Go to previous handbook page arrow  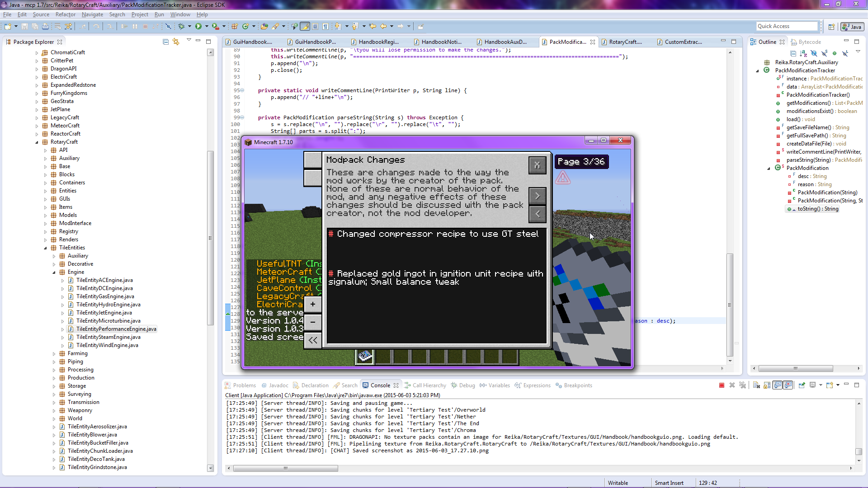(x=537, y=214)
